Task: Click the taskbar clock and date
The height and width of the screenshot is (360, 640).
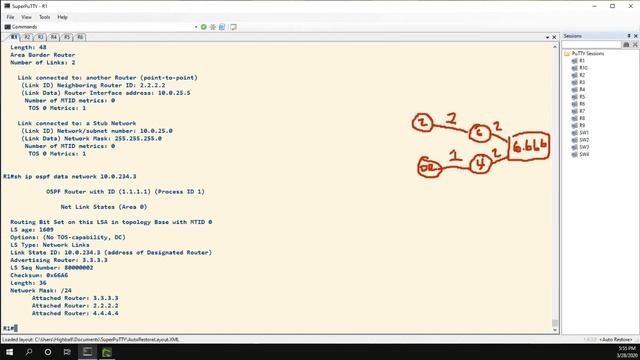Action: 627,352
